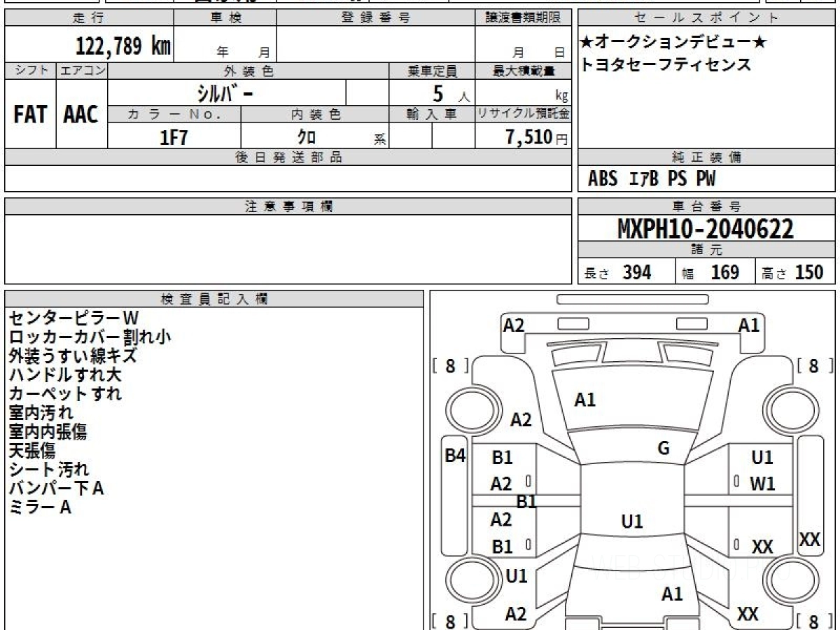Click the 注意事項欄 empty notes field
The height and width of the screenshot is (630, 840).
[288, 248]
